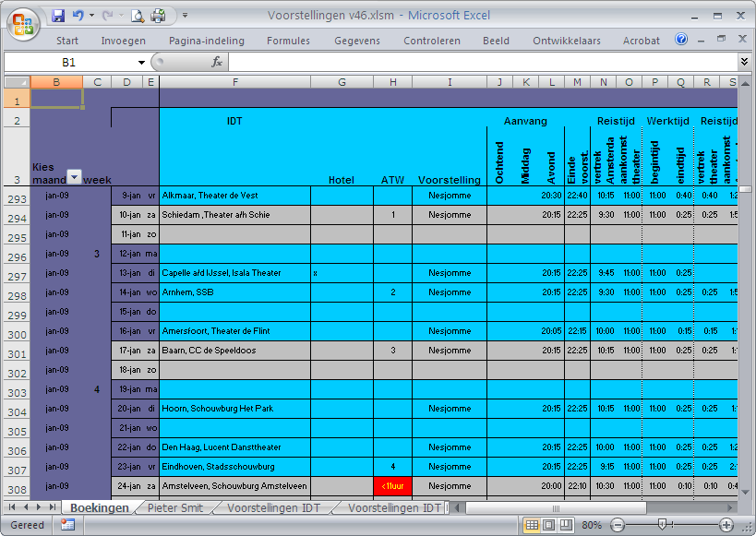Open the Pagina-indeling ribbon tab
Screen dimensions: 756x536
(207, 41)
